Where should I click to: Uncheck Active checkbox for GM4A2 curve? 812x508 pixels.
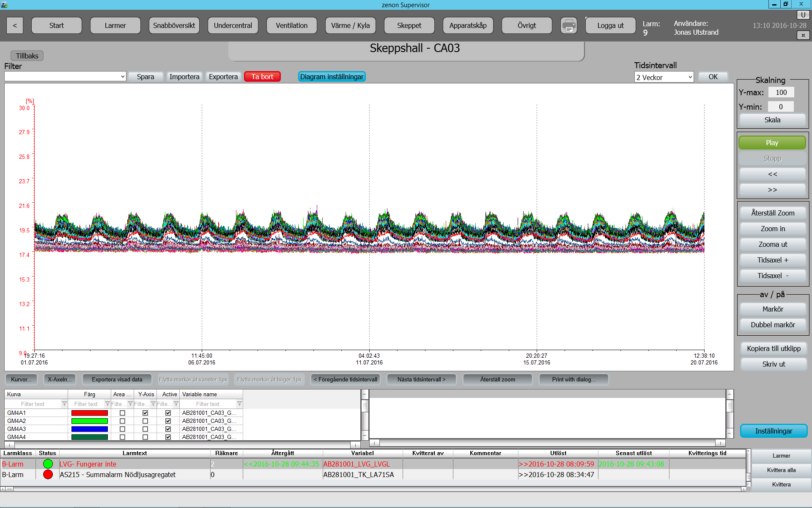[168, 421]
